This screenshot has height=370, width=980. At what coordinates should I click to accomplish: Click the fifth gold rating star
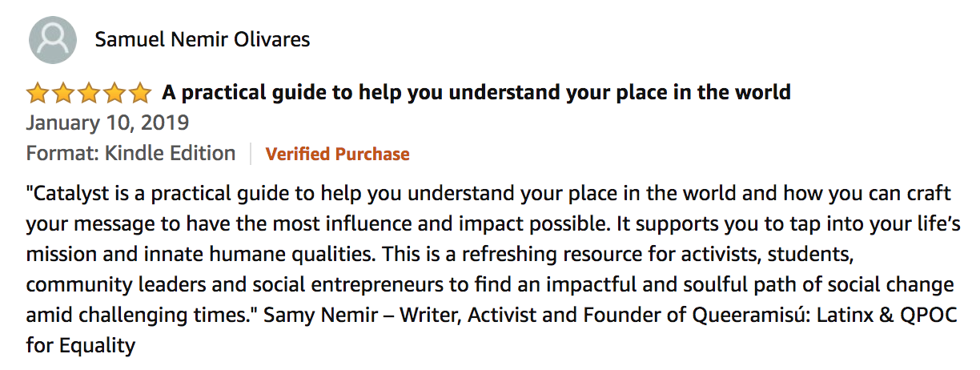pos(140,94)
